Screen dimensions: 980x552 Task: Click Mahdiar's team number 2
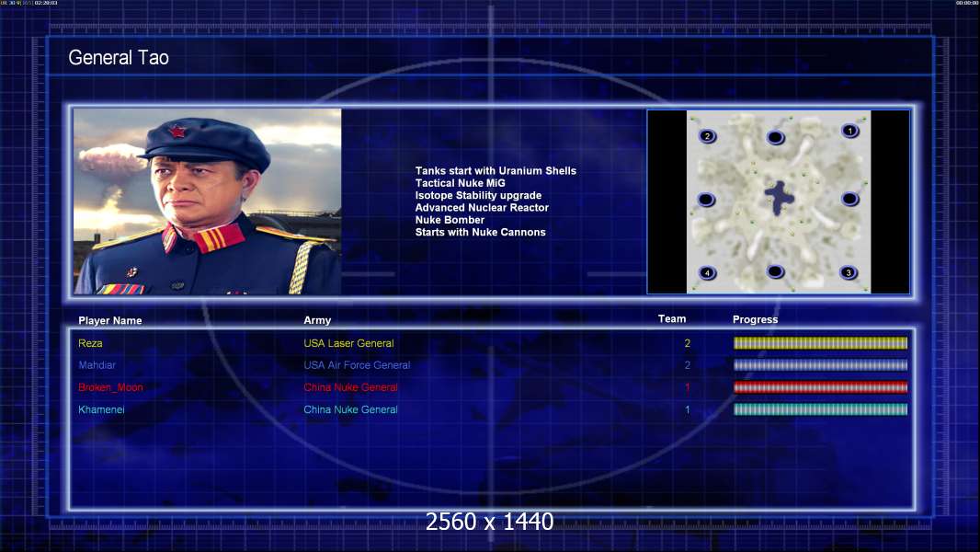pyautogui.click(x=688, y=365)
